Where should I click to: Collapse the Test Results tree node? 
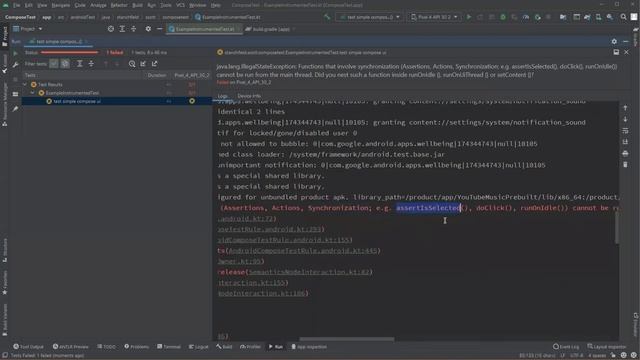click(25, 84)
